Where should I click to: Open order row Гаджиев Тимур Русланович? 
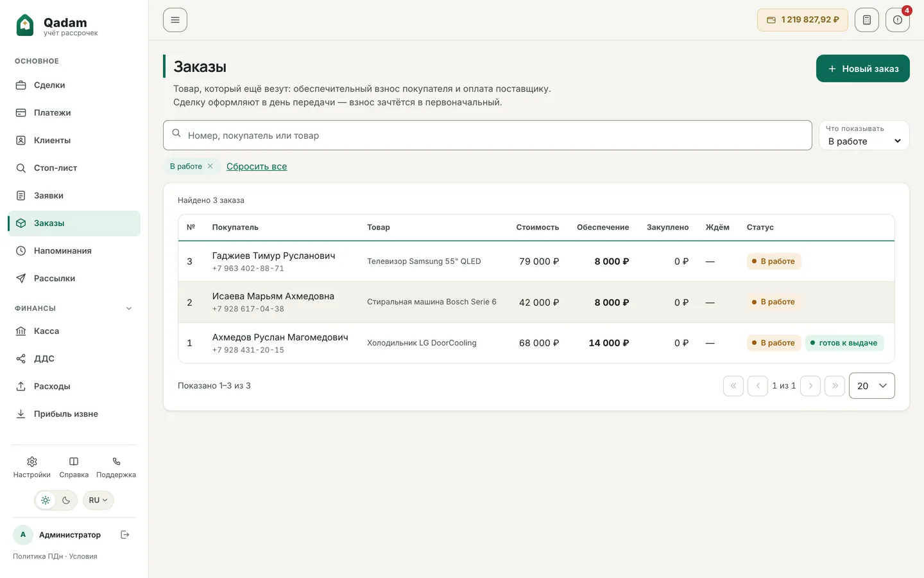536,261
